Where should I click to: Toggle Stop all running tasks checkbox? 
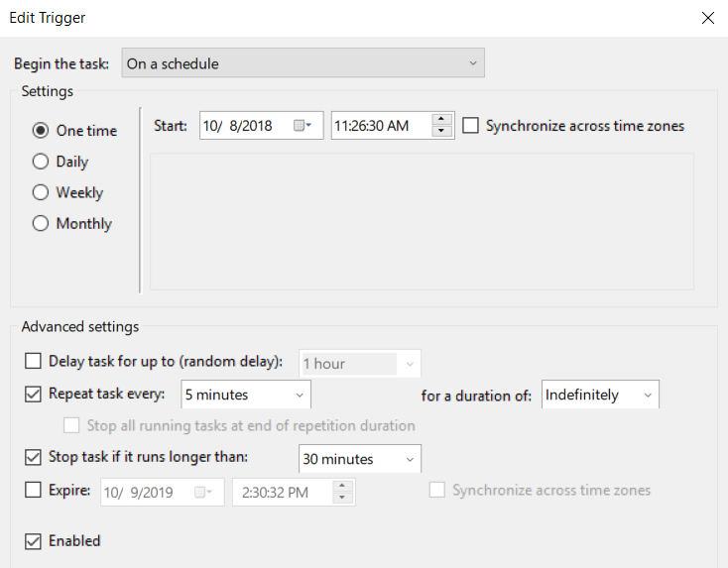(x=71, y=425)
